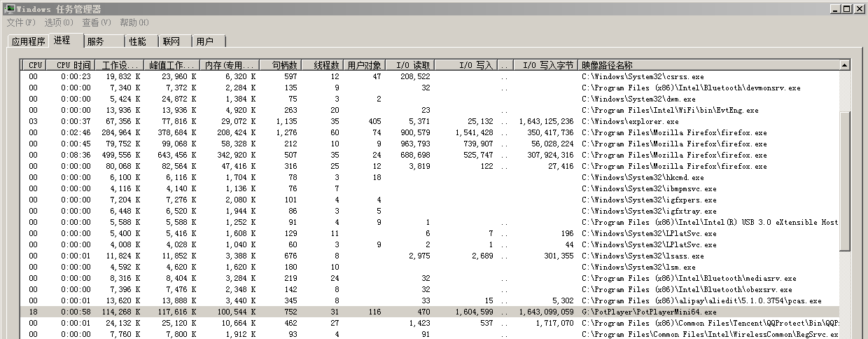Viewport: 868px width, 339px height.
Task: Select the 进程 tab
Action: point(66,40)
